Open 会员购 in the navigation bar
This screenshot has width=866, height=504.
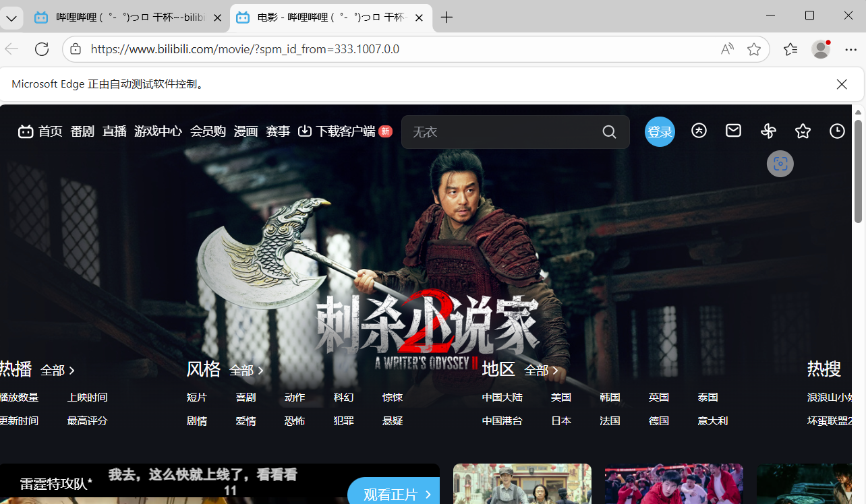(208, 131)
